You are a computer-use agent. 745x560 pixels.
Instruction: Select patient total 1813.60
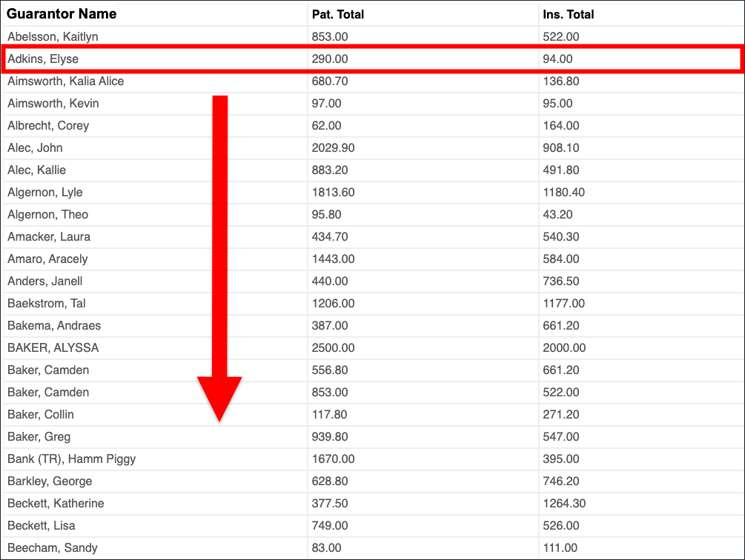333,192
